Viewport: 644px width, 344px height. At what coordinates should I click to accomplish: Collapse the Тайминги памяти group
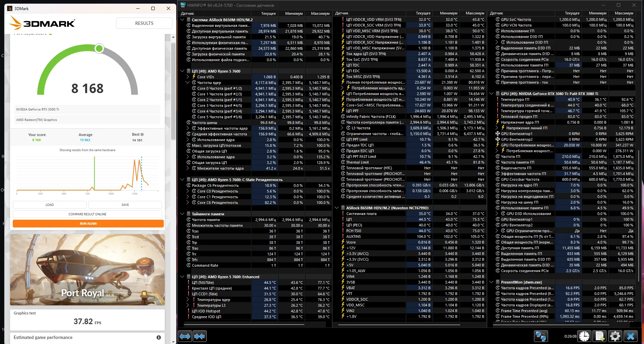pos(182,214)
